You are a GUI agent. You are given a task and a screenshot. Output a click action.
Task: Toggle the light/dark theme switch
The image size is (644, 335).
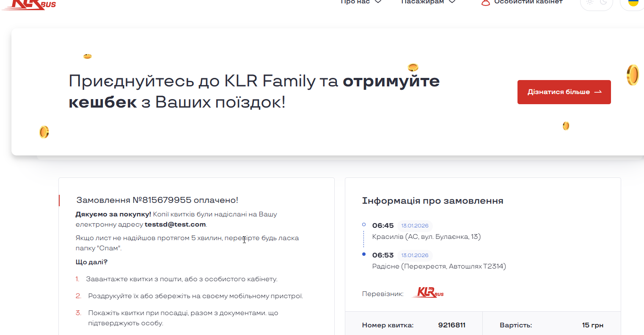coord(597,3)
